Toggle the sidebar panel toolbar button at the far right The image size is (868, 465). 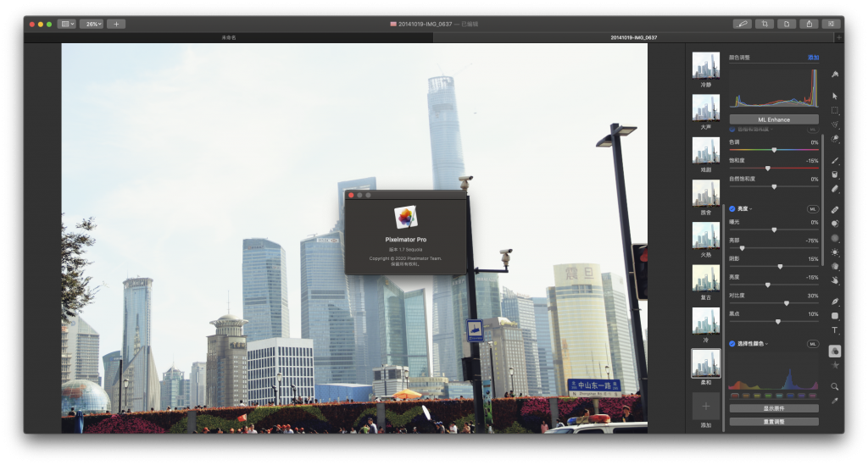click(831, 24)
